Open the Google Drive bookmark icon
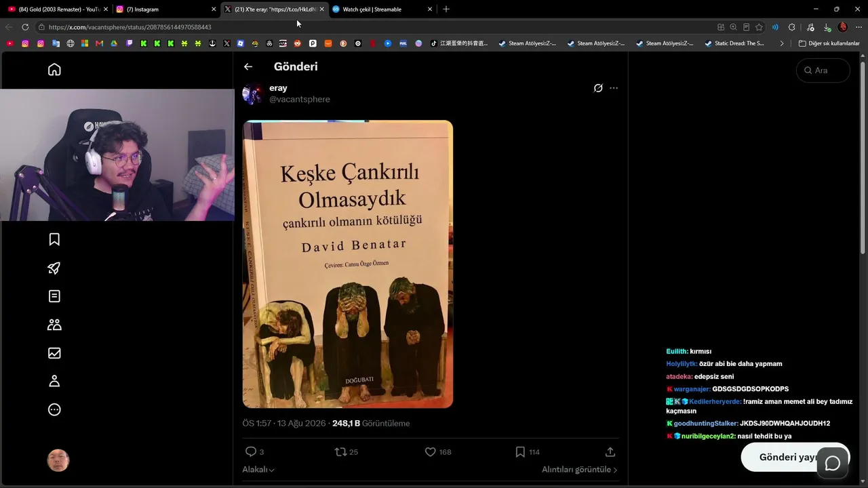This screenshot has width=868, height=488. tap(114, 43)
